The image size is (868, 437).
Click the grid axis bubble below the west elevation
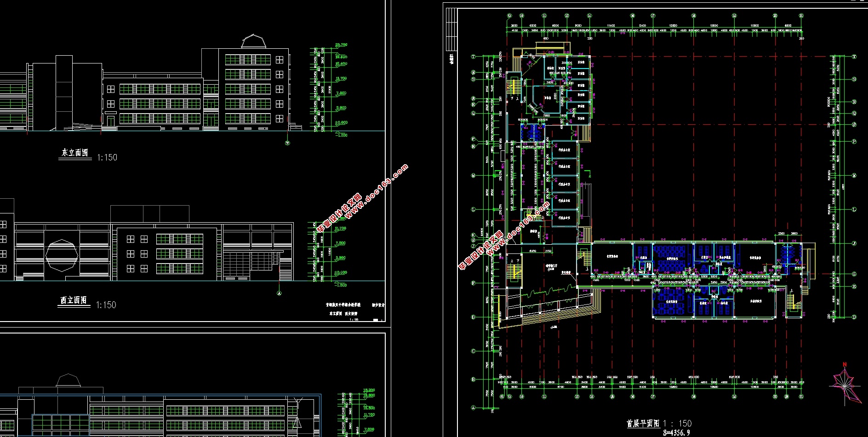(279, 293)
